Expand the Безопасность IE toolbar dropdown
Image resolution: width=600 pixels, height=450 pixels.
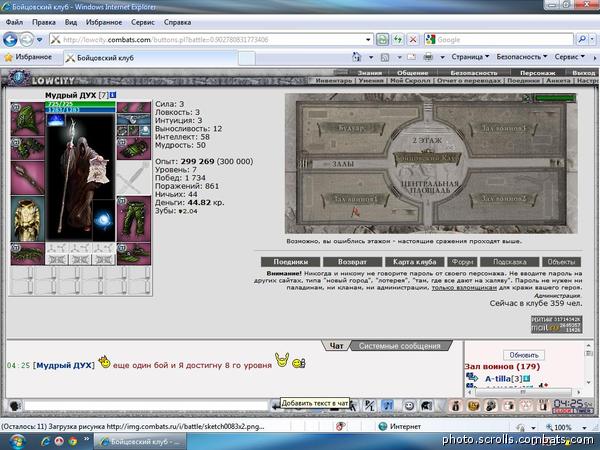coord(522,57)
